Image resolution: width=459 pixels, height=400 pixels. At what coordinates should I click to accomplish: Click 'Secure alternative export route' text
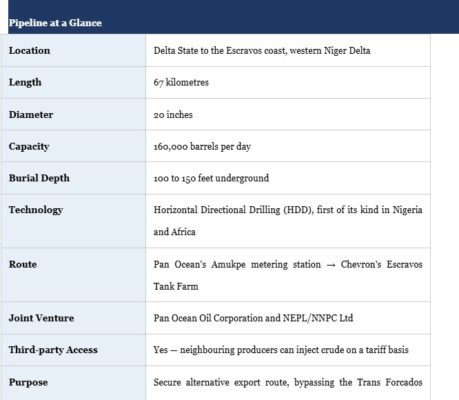[x=220, y=382]
